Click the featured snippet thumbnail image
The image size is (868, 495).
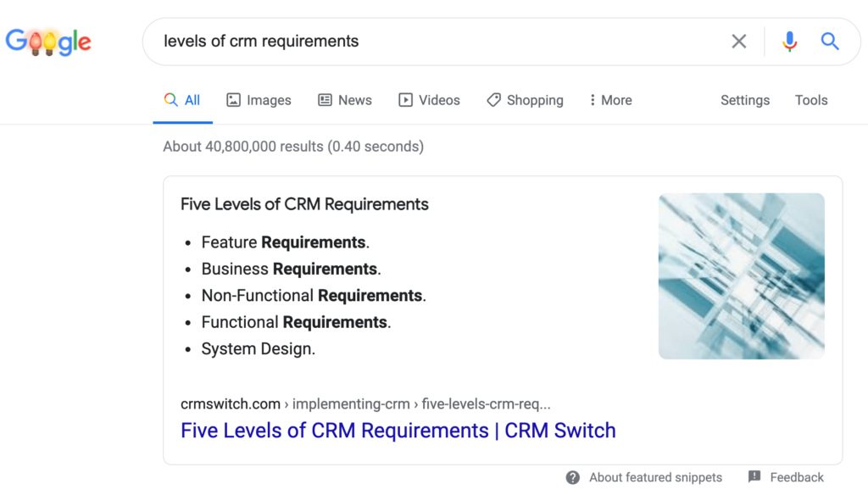tap(741, 275)
